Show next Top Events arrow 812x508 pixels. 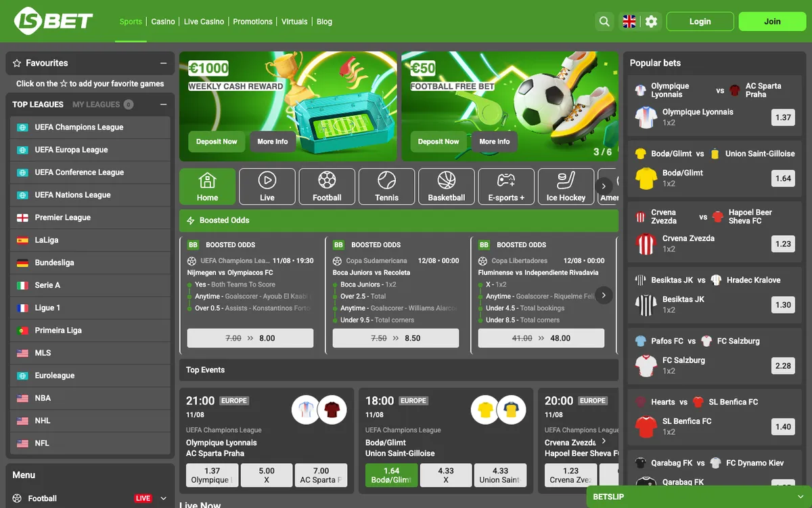604,441
